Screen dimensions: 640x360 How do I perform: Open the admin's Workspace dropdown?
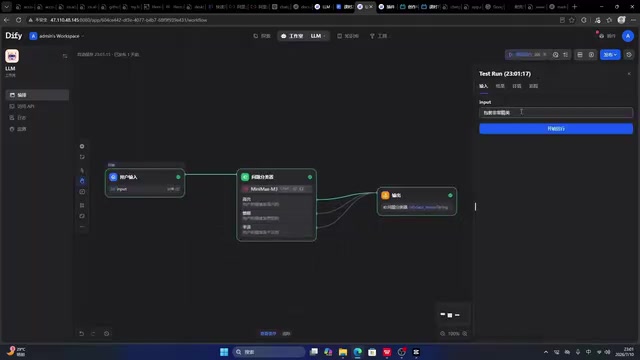point(57,36)
